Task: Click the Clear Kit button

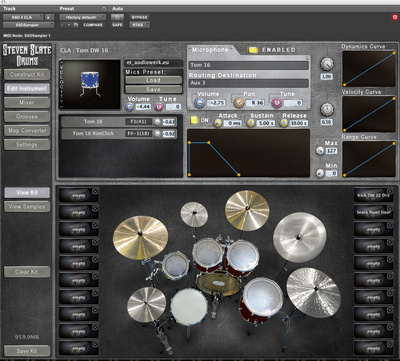Action: [x=27, y=272]
